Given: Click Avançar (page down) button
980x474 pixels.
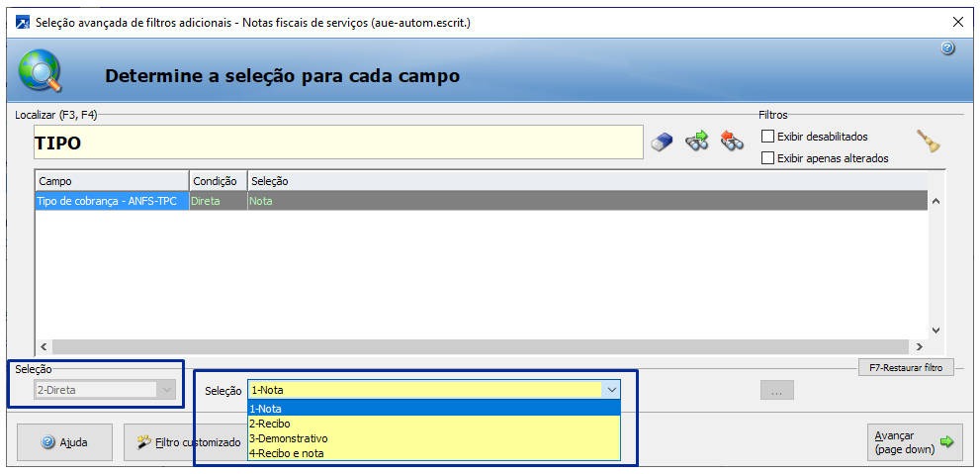Looking at the screenshot, I should 915,442.
